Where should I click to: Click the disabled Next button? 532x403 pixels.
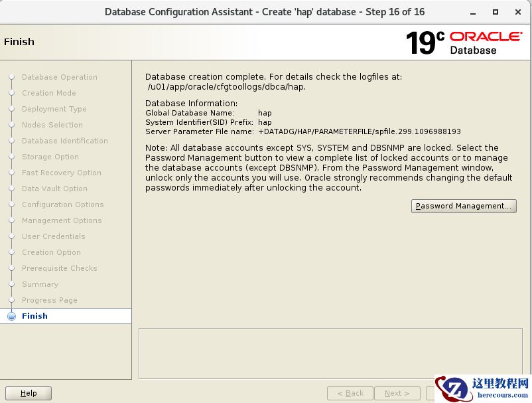(x=397, y=393)
